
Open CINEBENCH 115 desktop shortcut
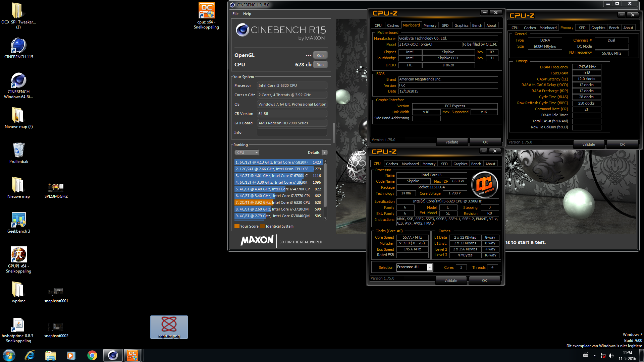(x=18, y=48)
